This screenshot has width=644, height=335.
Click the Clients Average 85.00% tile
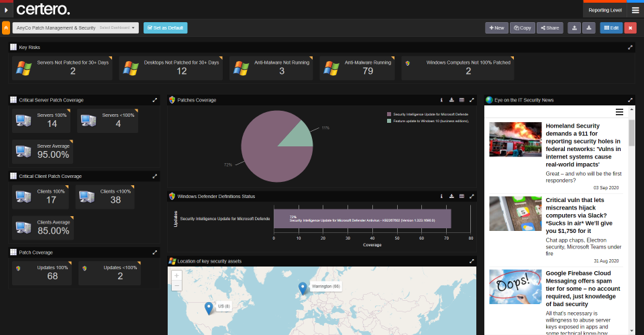[43, 228]
